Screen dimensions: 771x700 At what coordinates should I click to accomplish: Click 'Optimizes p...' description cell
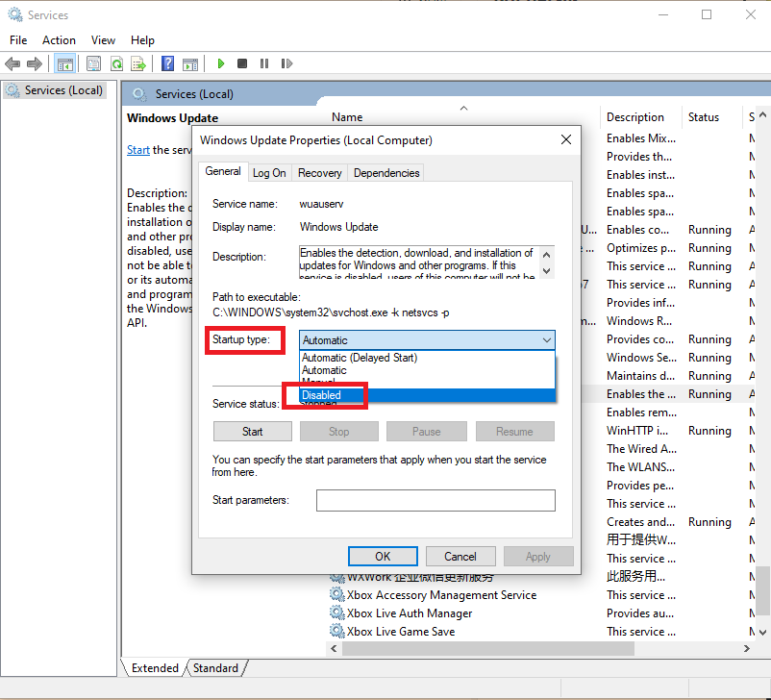tap(640, 248)
